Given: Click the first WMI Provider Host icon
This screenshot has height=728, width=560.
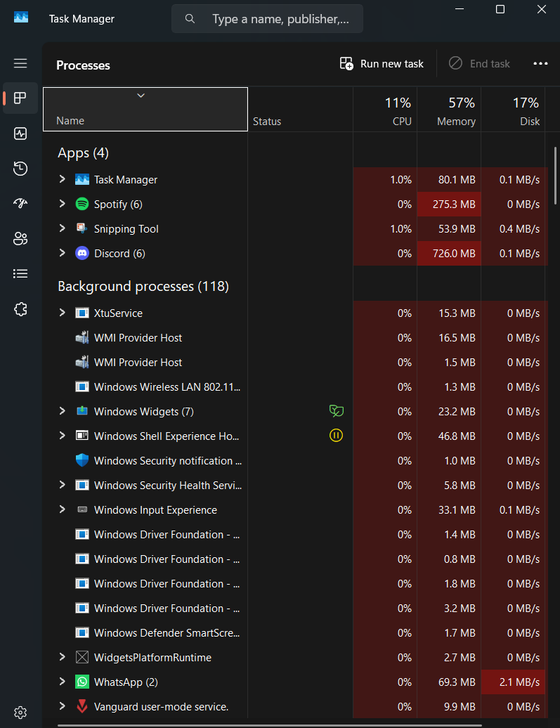Looking at the screenshot, I should click(x=82, y=337).
